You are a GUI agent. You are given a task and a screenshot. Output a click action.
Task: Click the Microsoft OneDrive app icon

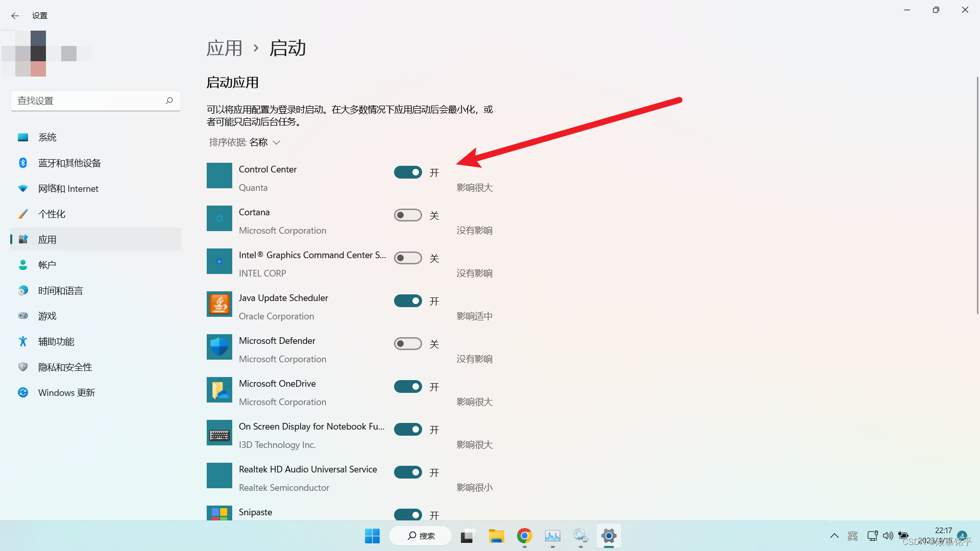pos(219,390)
